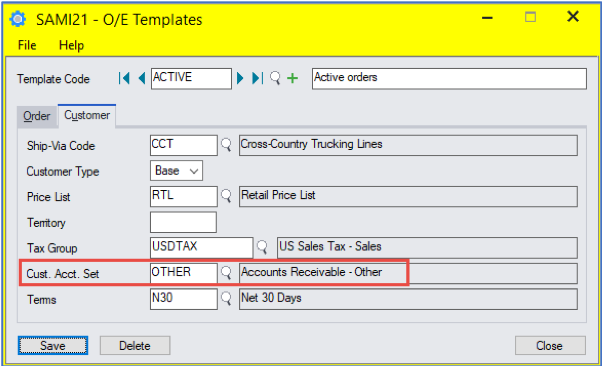The width and height of the screenshot is (602, 366).
Task: Click the Sage gear icon in title bar
Action: (18, 19)
